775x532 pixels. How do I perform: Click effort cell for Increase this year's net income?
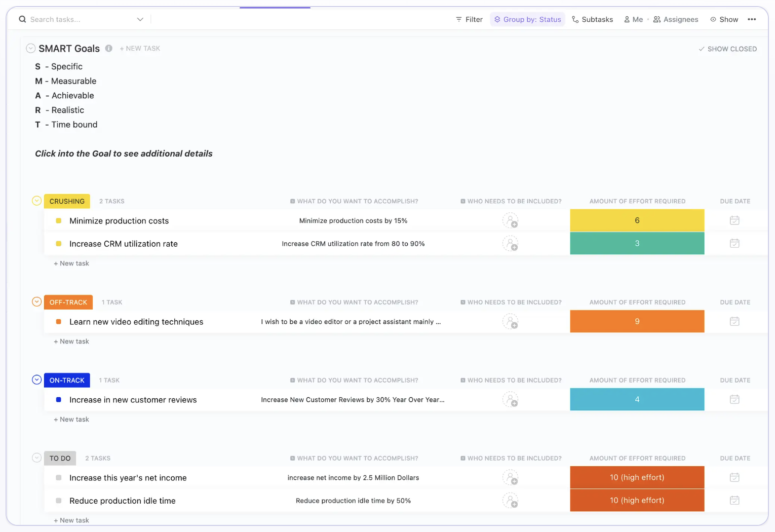coord(637,477)
